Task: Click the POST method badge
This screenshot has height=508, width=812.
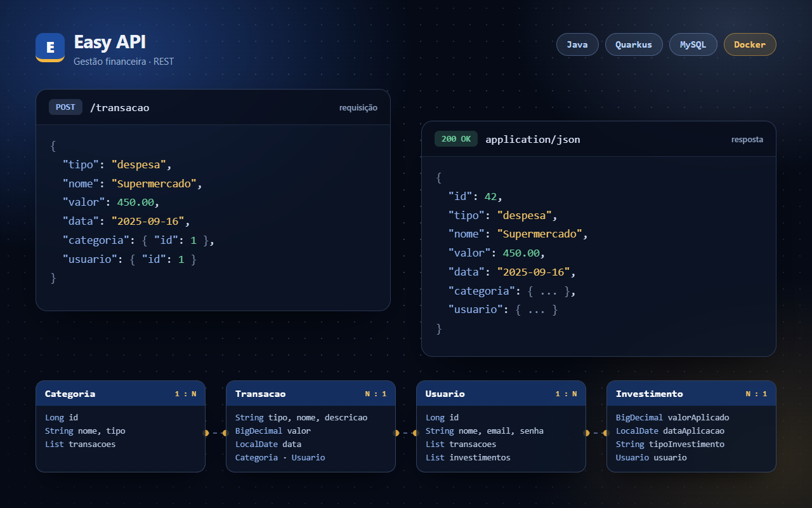Action: (x=65, y=107)
